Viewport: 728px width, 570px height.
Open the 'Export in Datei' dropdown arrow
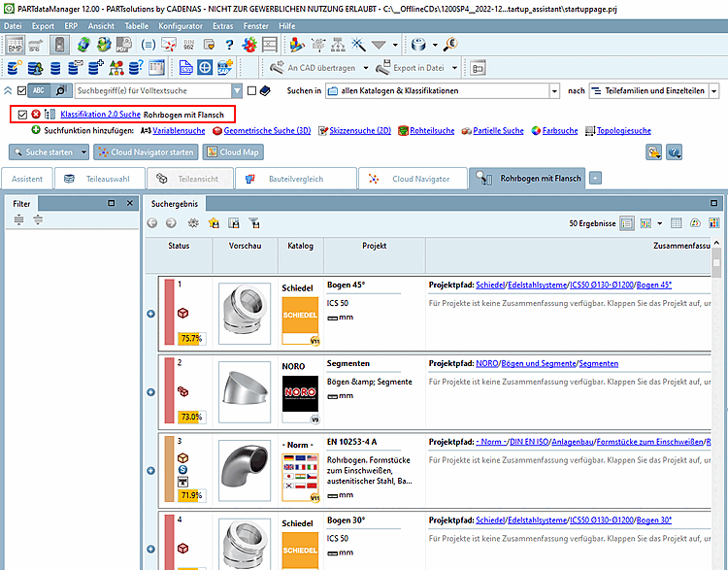[454, 68]
